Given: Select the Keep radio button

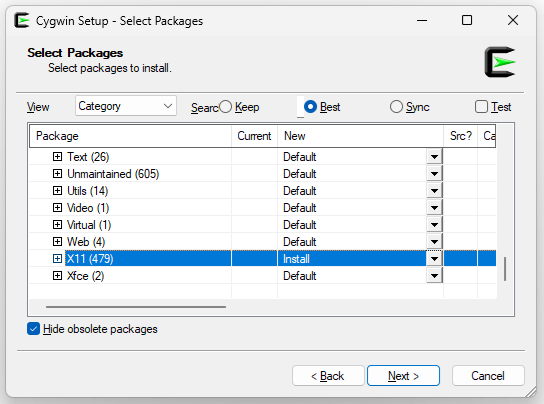Looking at the screenshot, I should [x=226, y=107].
